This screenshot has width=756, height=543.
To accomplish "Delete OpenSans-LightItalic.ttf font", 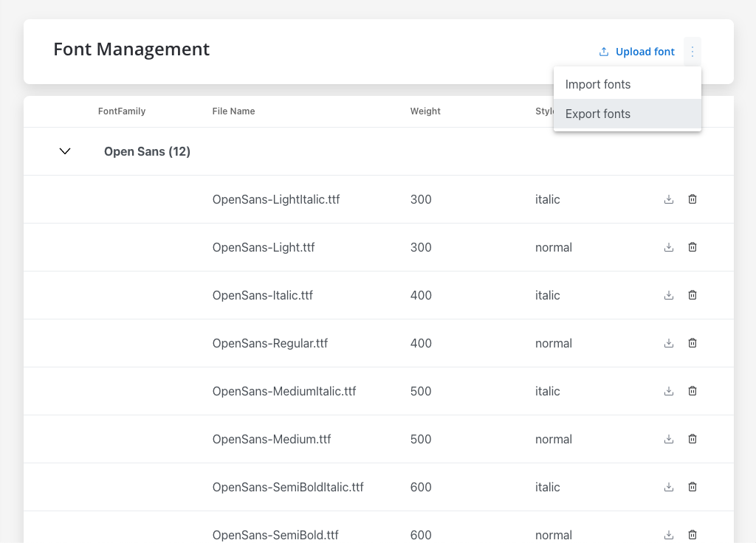I will tap(693, 199).
